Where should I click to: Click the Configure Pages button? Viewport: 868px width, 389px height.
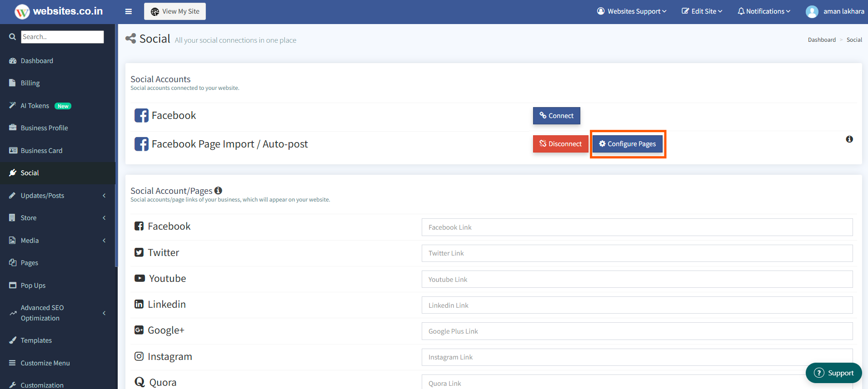pyautogui.click(x=628, y=144)
